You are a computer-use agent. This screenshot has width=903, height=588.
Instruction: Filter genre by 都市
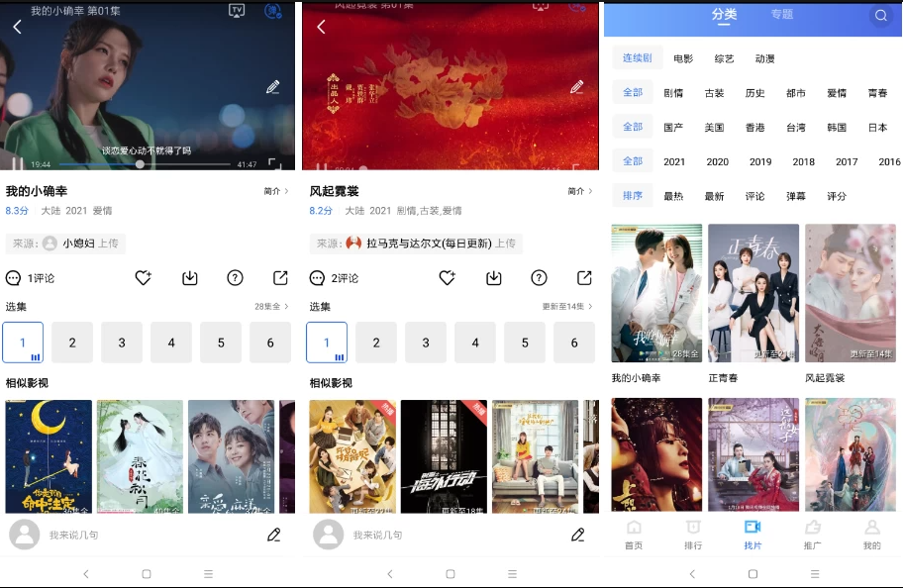pyautogui.click(x=796, y=93)
